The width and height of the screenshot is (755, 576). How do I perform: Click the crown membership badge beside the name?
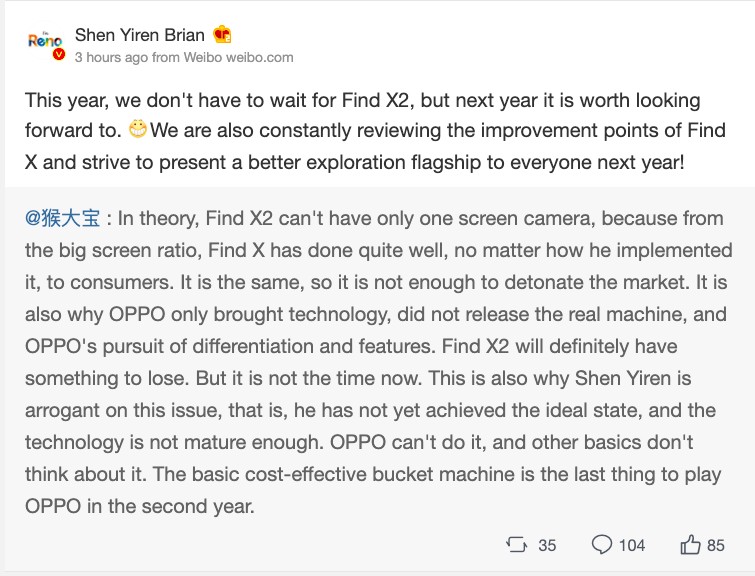pos(223,35)
